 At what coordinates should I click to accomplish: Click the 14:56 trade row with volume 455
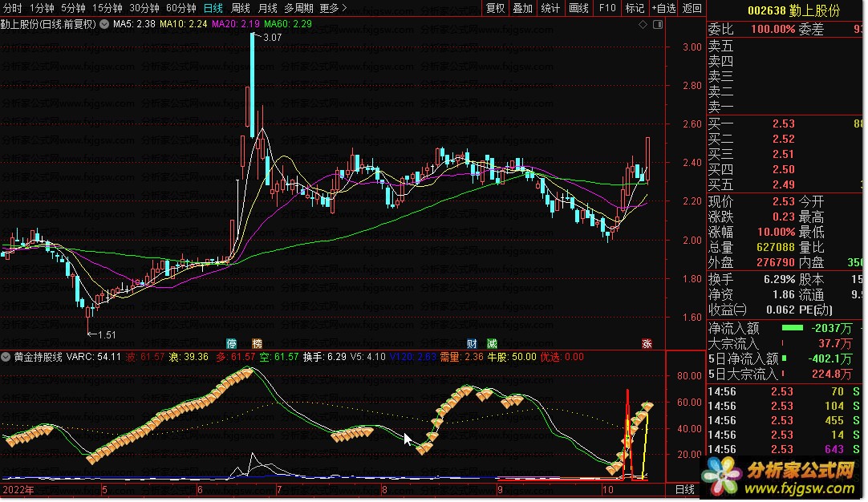point(784,421)
